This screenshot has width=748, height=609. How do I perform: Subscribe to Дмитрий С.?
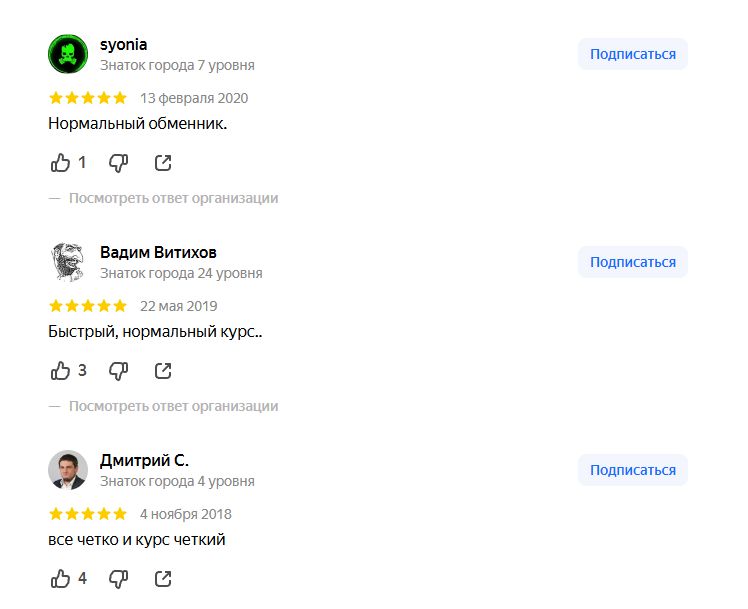632,470
